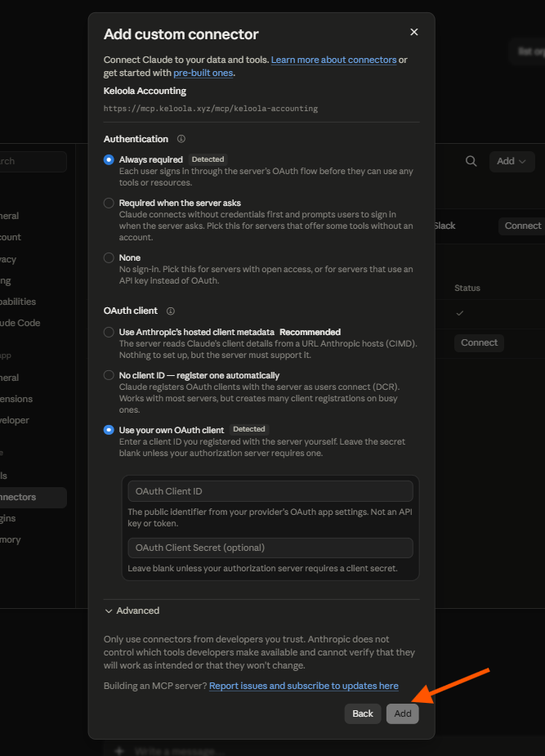Click the status checkmark icon
The height and width of the screenshot is (756, 545).
460,313
